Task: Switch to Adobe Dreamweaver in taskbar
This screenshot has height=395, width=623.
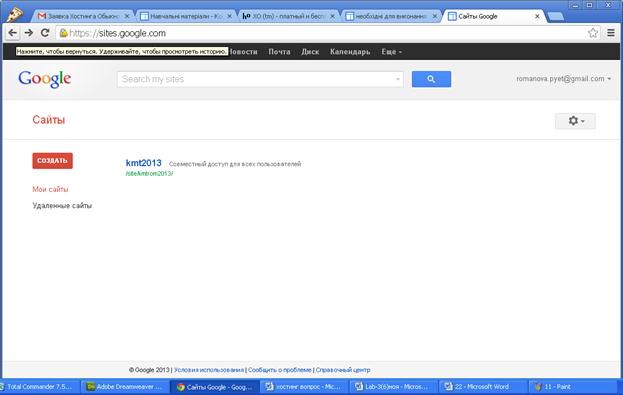Action: 125,387
